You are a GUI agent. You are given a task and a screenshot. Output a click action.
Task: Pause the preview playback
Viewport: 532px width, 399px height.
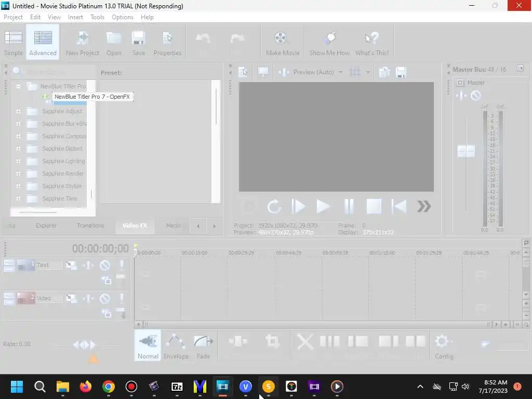click(x=349, y=206)
